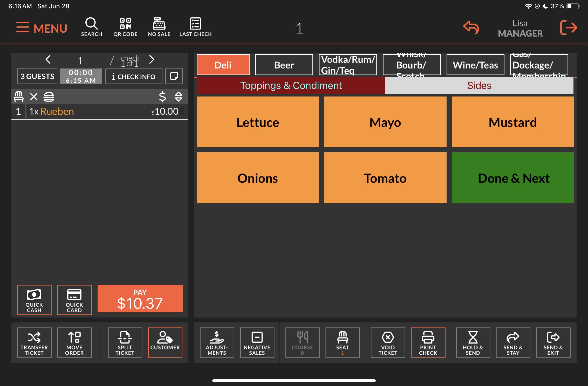588x386 pixels.
Task: Click the Void Ticket icon
Action: tap(388, 342)
